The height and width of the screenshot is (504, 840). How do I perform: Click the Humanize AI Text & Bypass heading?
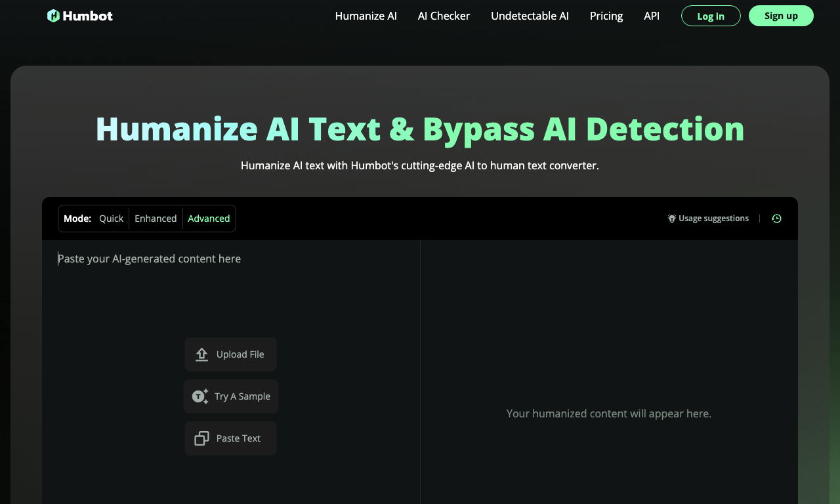[420, 129]
